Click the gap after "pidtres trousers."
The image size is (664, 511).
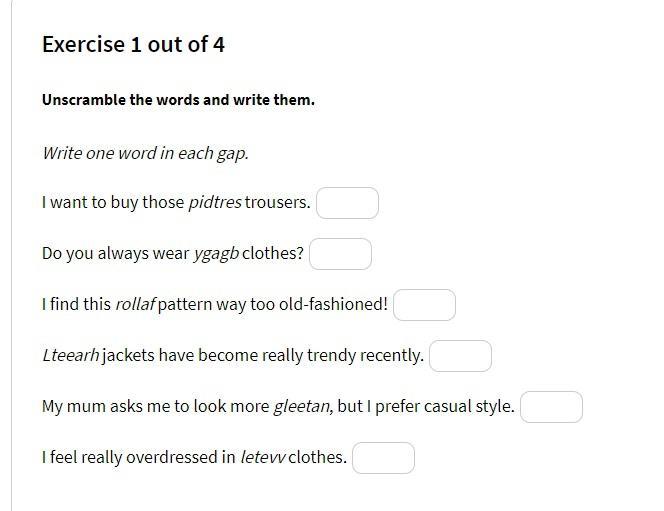347,203
